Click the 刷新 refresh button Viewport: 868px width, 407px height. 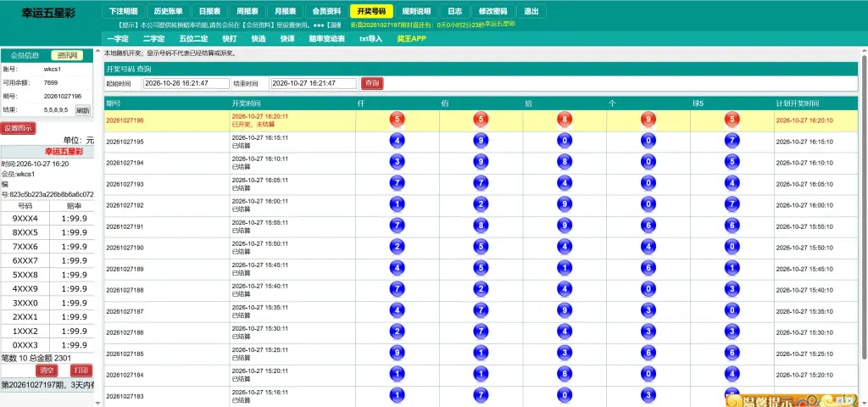coord(83,110)
